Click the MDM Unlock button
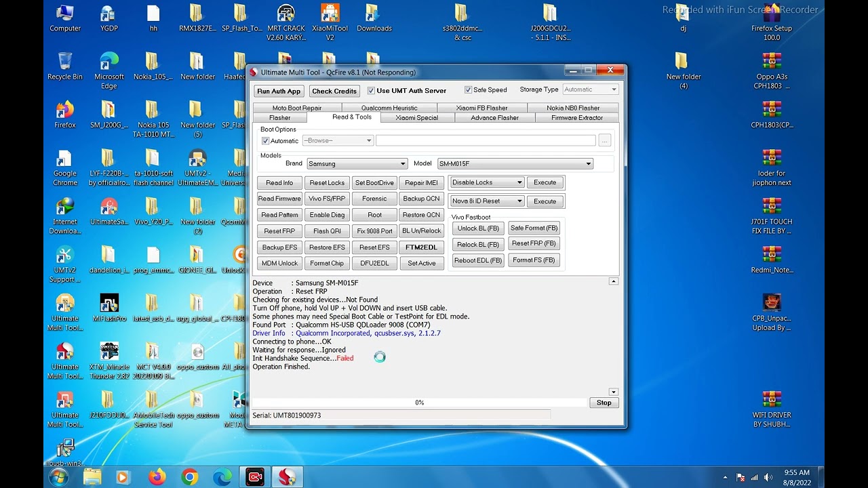The width and height of the screenshot is (868, 488). coord(279,263)
